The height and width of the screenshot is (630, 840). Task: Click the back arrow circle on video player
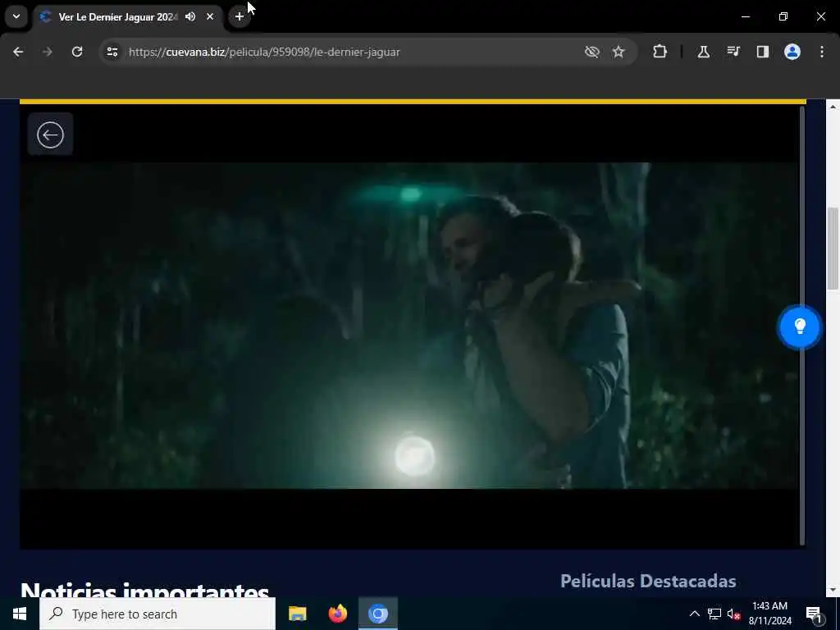click(x=50, y=135)
